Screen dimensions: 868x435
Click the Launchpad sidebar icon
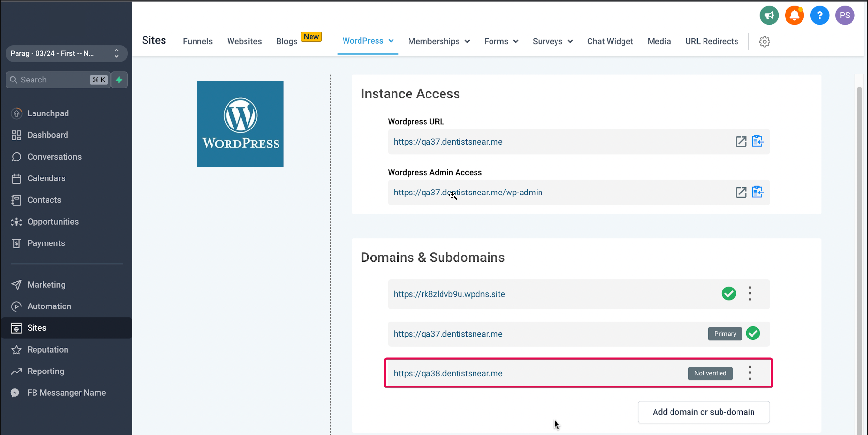point(16,113)
